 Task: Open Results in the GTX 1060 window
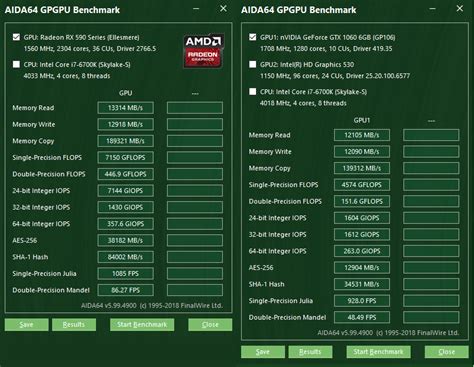click(x=310, y=352)
